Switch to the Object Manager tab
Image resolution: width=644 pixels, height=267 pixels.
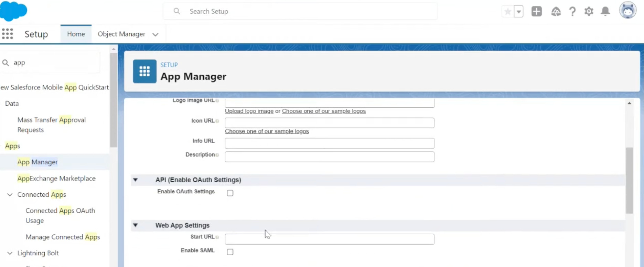point(121,34)
